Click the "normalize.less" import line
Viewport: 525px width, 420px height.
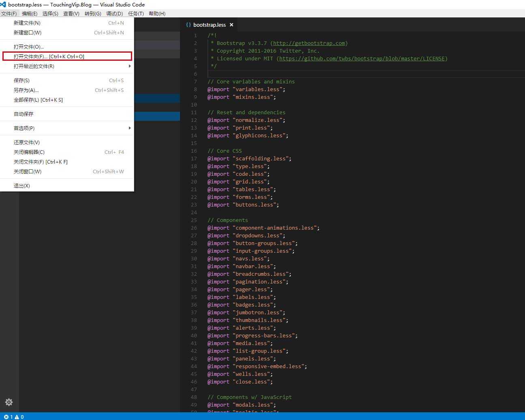pos(246,120)
